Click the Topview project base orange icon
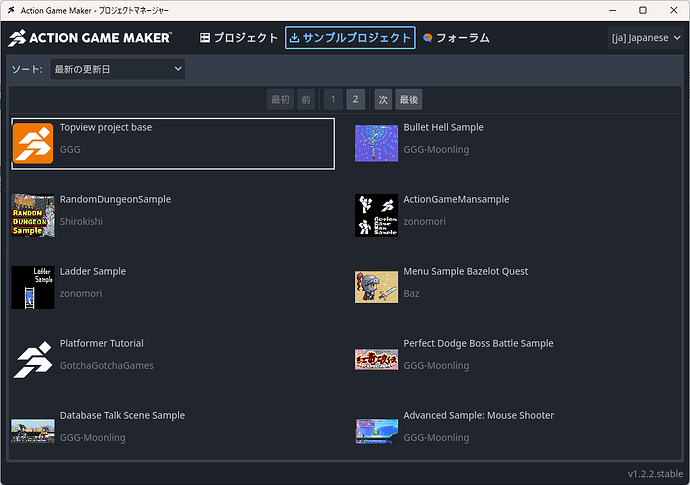Screen dimensions: 690x485 [33, 143]
